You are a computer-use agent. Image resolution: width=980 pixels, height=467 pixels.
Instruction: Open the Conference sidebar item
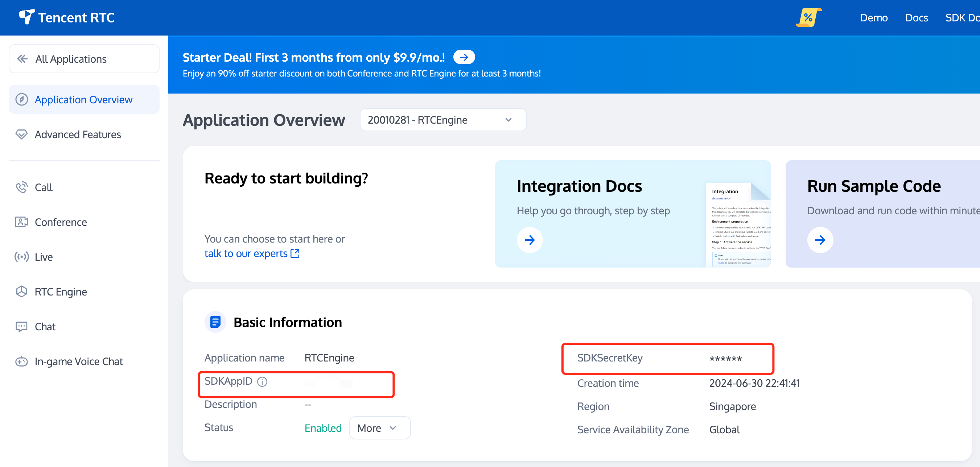61,222
